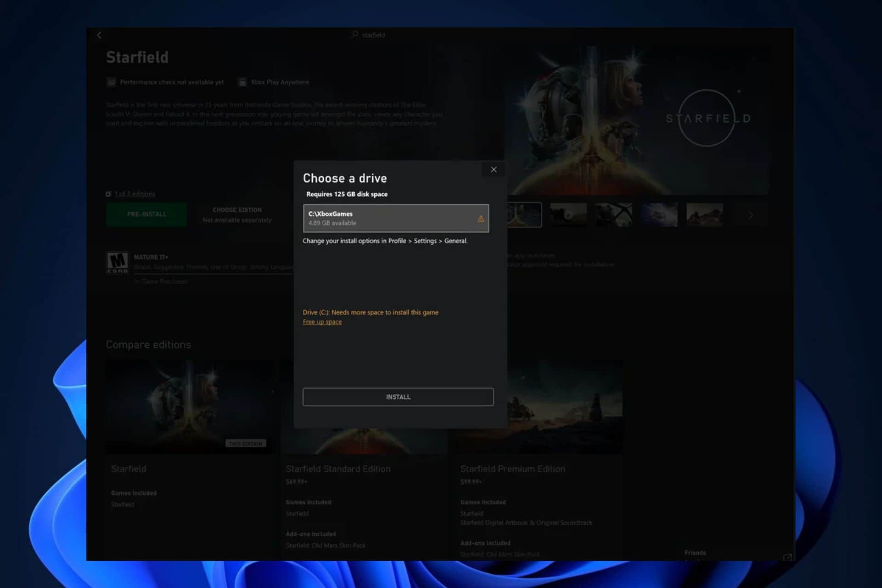
Task: Open the Starfield edition card image
Action: pyautogui.click(x=189, y=407)
